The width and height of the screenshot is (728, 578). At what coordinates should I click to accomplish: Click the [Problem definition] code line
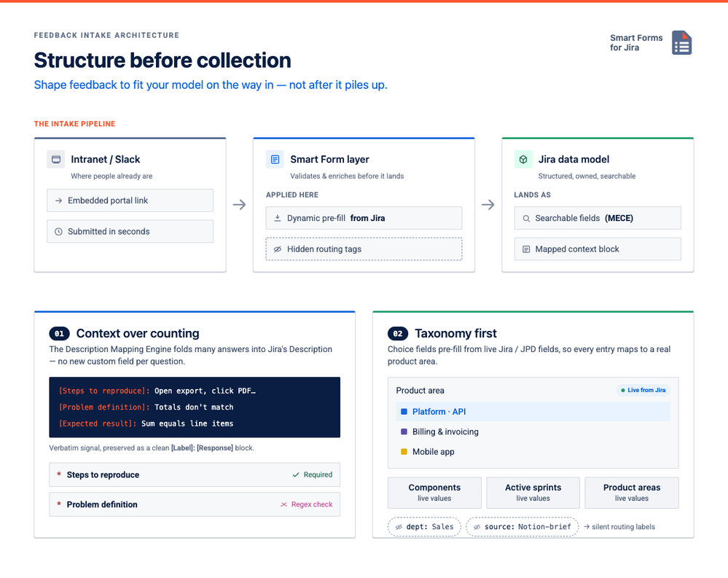[x=146, y=407]
